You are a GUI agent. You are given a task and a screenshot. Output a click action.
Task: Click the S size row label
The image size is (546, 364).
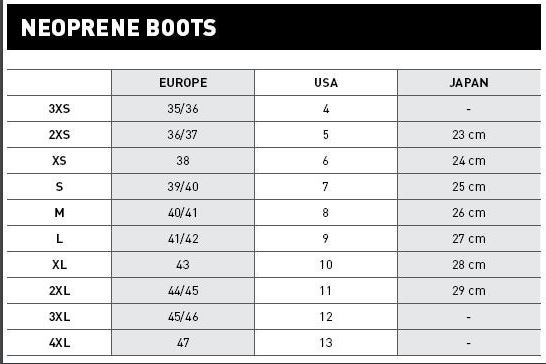pos(59,187)
